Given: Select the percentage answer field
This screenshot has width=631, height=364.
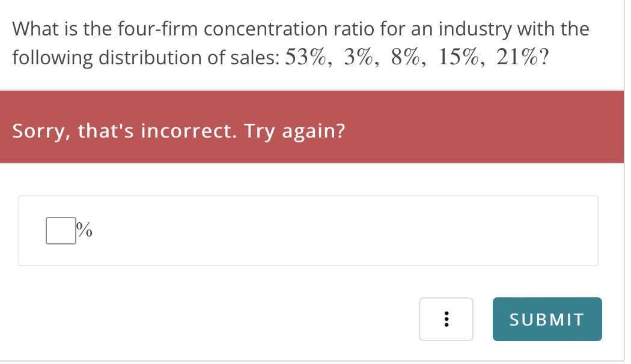Looking at the screenshot, I should [60, 229].
